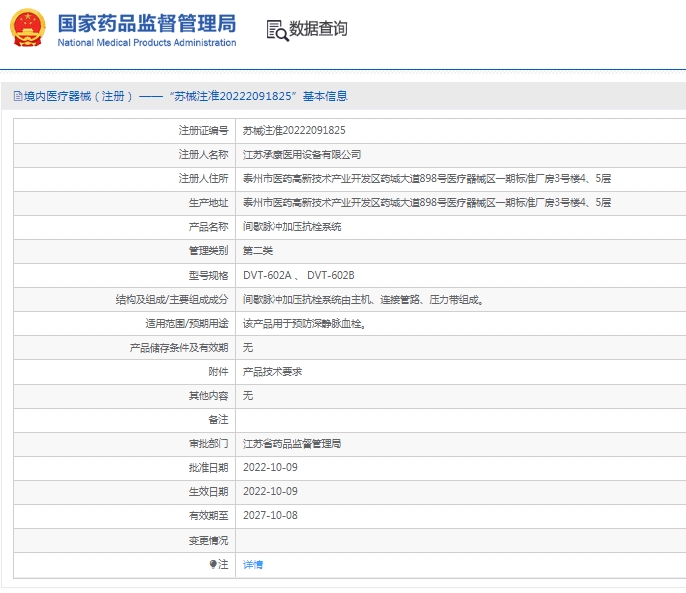Click approval department 江苏省药品监督管理局

[x=292, y=444]
